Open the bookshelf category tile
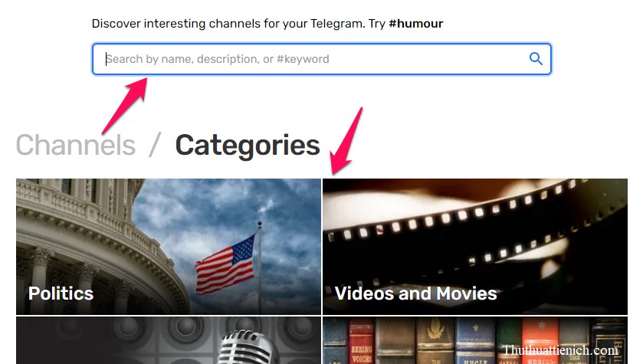The width and height of the screenshot is (643, 364). tap(475, 340)
